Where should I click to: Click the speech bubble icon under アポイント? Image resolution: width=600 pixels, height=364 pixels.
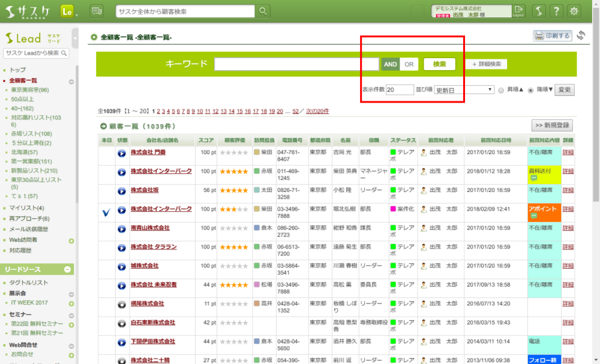(533, 216)
